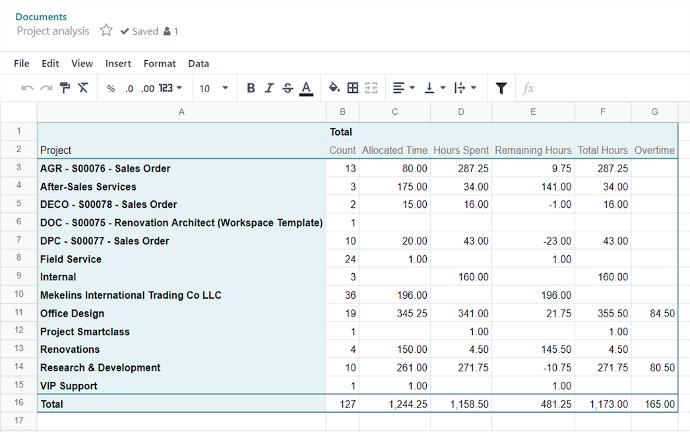Open the Insert menu
Viewport: 690px width, 432px height.
point(118,63)
